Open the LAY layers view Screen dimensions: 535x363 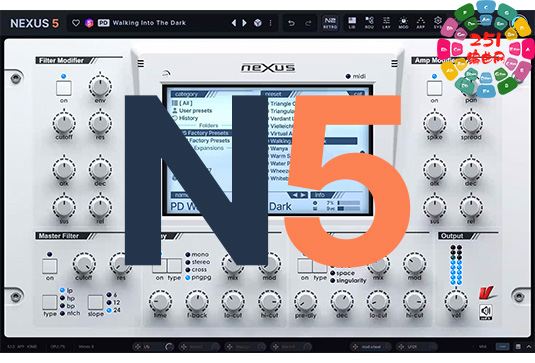pyautogui.click(x=386, y=23)
